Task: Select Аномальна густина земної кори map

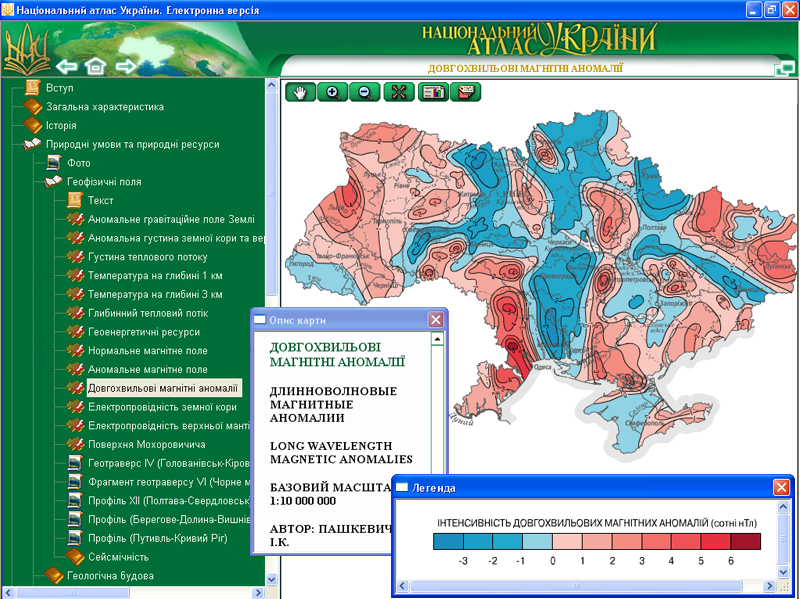Action: tap(176, 238)
